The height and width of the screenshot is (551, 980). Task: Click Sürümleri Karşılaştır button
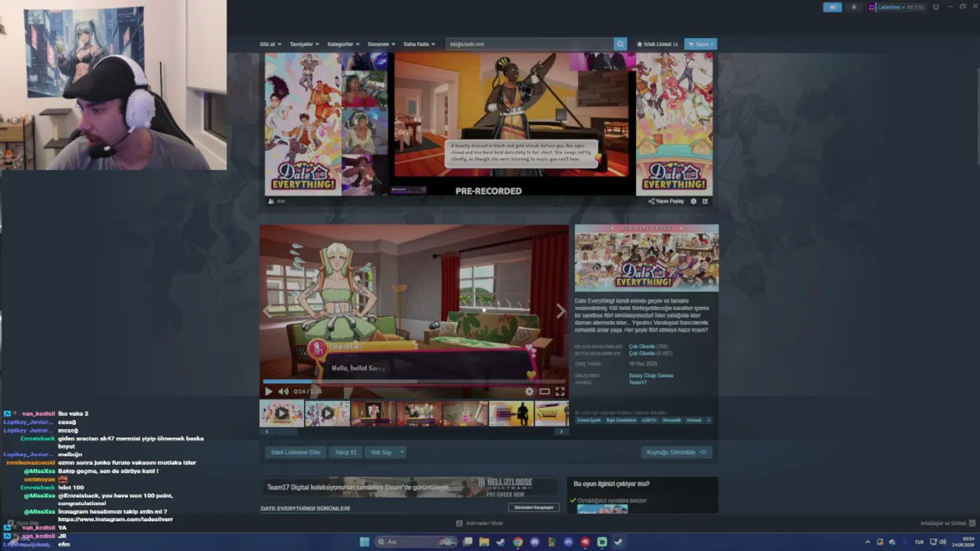pos(534,507)
